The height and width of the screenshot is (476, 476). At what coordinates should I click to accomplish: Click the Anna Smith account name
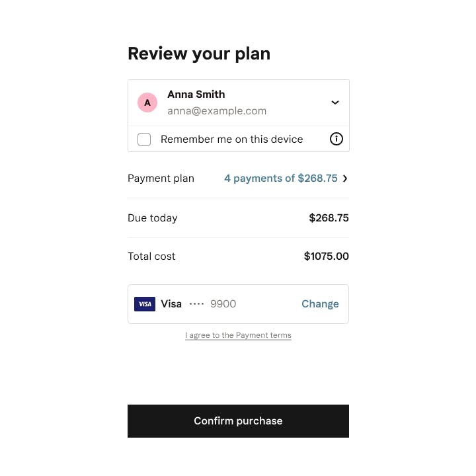click(196, 95)
